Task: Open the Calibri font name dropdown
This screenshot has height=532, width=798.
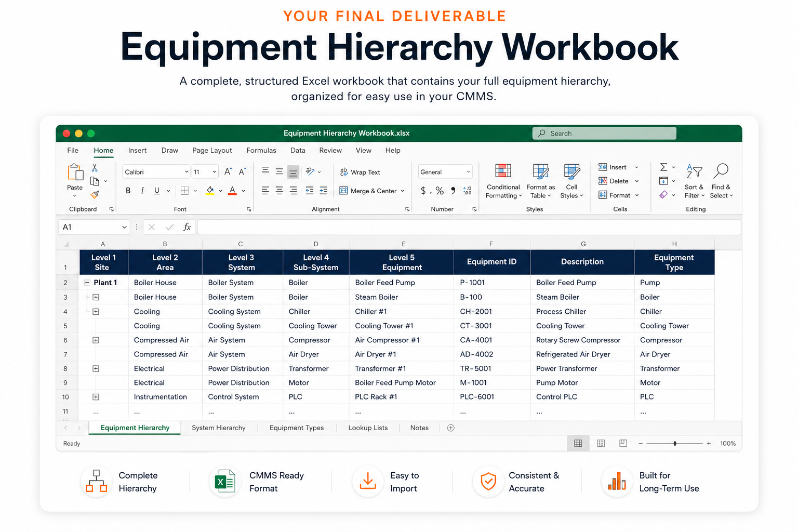Action: [187, 172]
